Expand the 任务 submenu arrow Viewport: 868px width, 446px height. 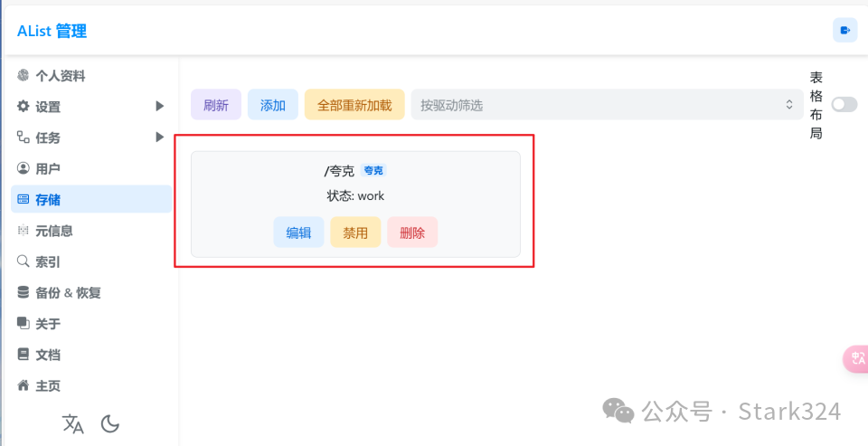(160, 138)
